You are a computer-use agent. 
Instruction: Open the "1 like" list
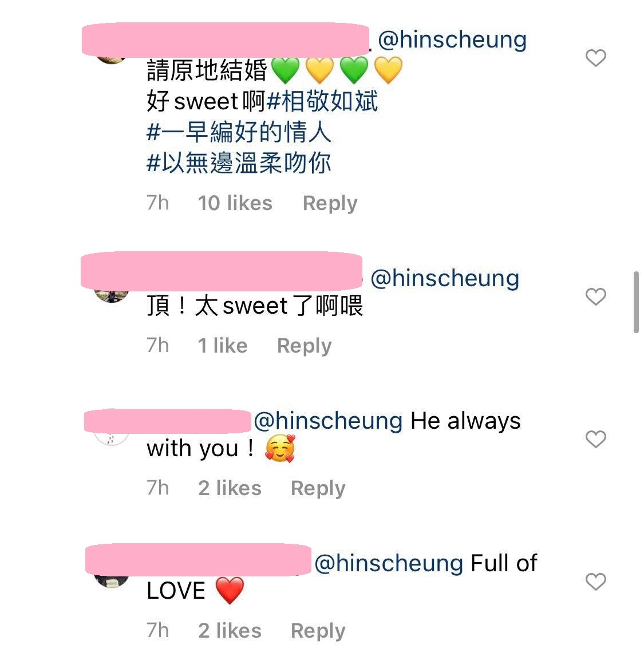tap(222, 346)
